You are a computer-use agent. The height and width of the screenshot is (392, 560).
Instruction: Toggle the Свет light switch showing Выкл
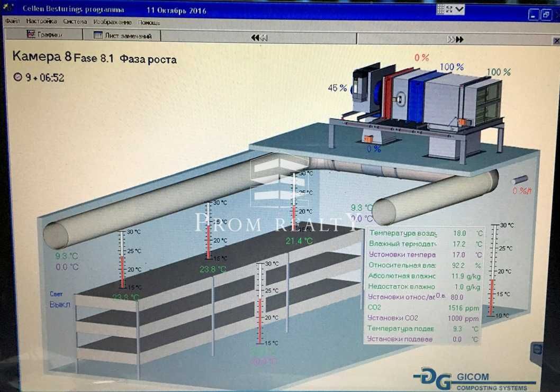pos(60,305)
